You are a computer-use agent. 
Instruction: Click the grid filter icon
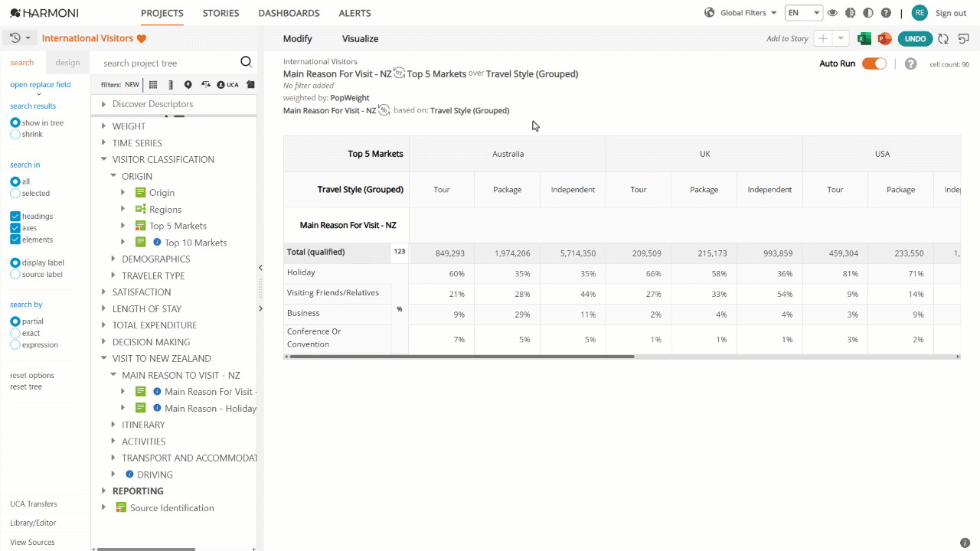click(153, 85)
